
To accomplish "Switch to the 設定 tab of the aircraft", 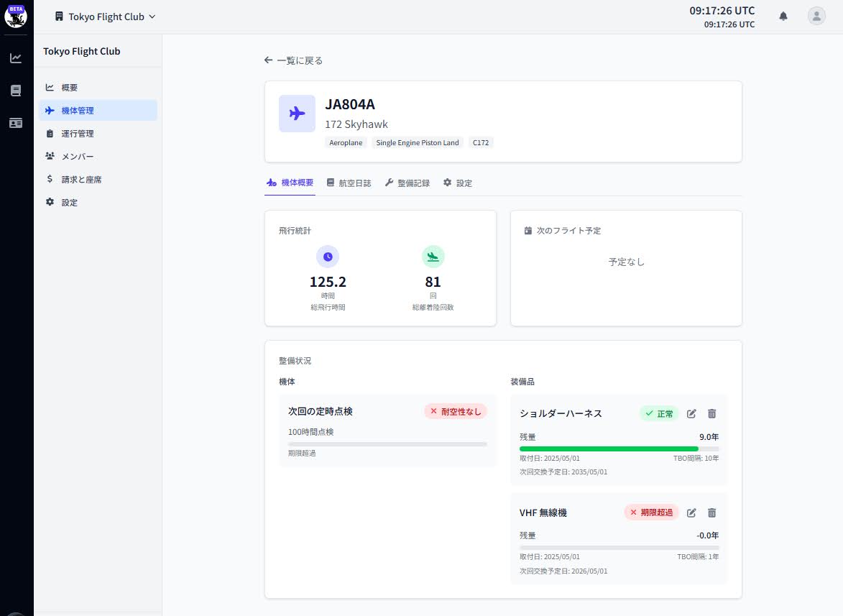I will 458,183.
